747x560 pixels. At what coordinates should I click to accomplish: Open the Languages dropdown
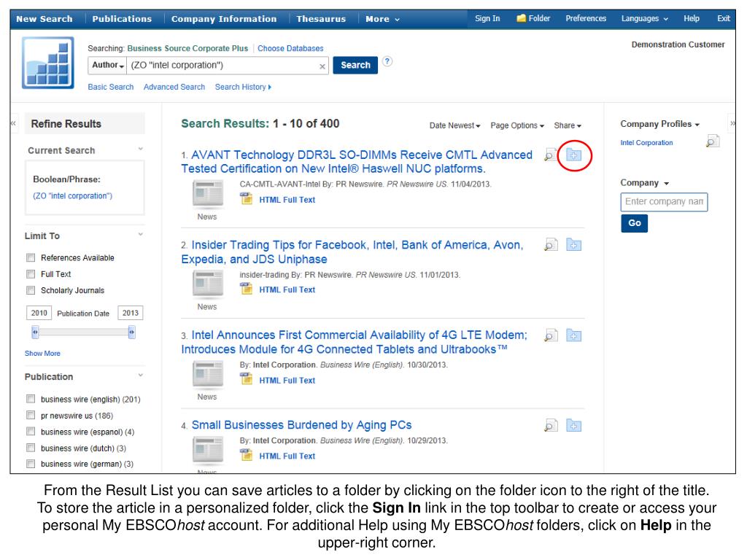(645, 18)
